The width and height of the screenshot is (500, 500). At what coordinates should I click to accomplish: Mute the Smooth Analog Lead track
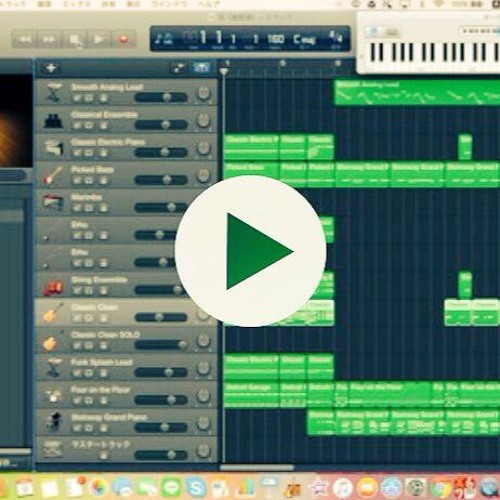click(x=77, y=98)
